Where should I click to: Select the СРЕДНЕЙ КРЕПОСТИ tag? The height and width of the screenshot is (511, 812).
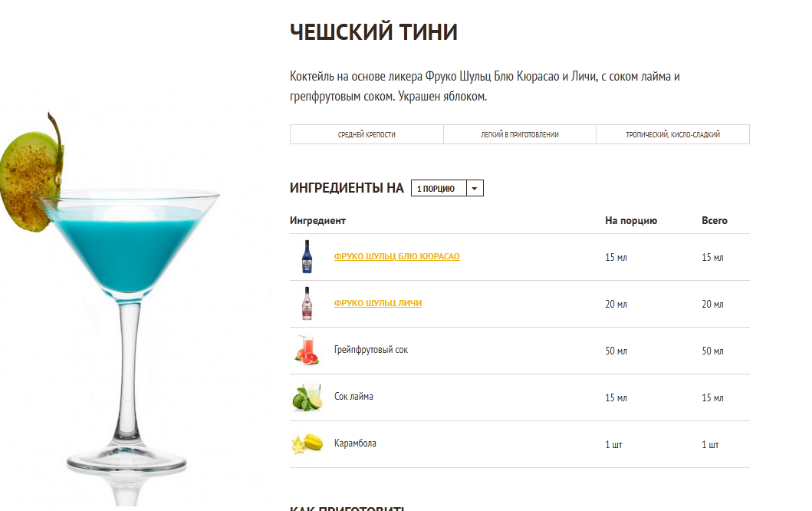click(x=367, y=134)
